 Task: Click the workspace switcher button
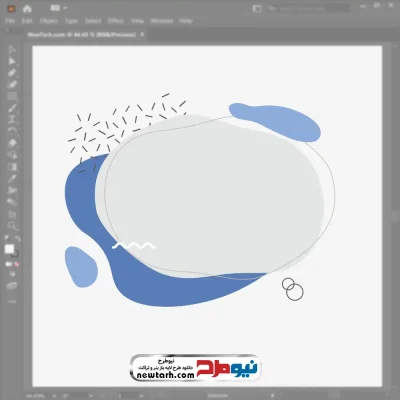pos(257,9)
